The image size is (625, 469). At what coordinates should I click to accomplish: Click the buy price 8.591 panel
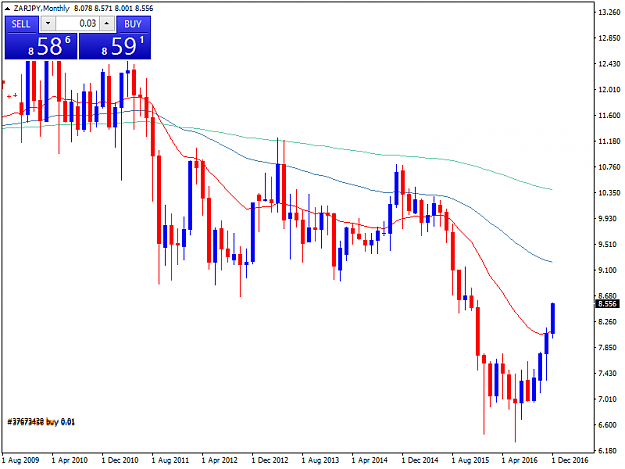(115, 46)
